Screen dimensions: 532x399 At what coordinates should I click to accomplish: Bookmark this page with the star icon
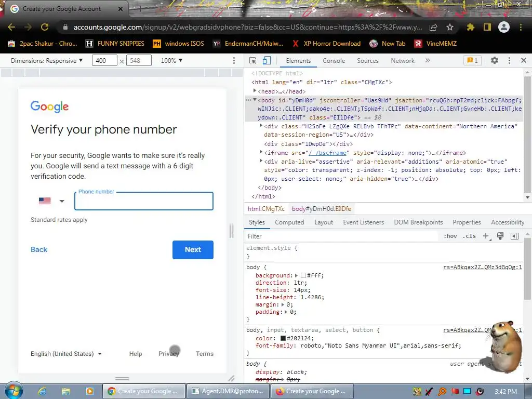point(450,27)
